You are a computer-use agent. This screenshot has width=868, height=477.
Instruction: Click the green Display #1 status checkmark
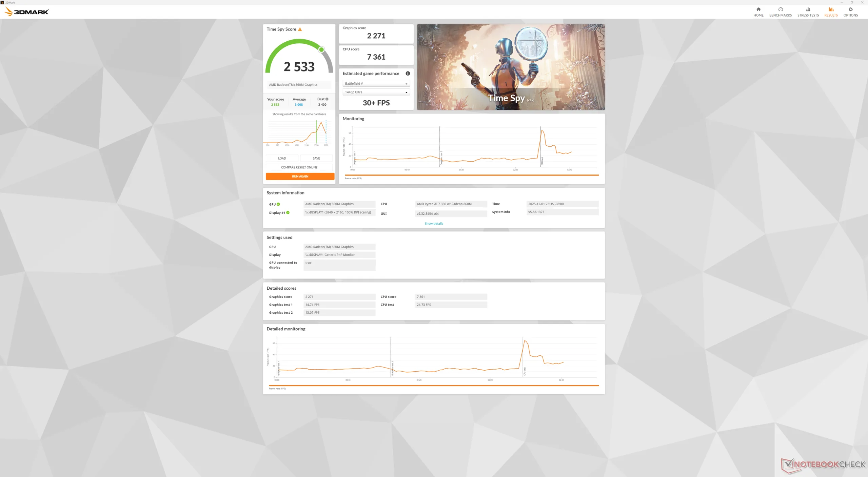(x=288, y=213)
